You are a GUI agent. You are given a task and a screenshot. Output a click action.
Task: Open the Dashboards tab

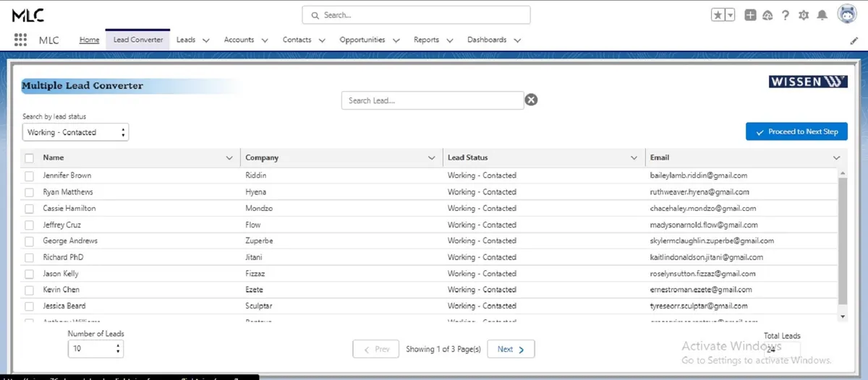(487, 40)
